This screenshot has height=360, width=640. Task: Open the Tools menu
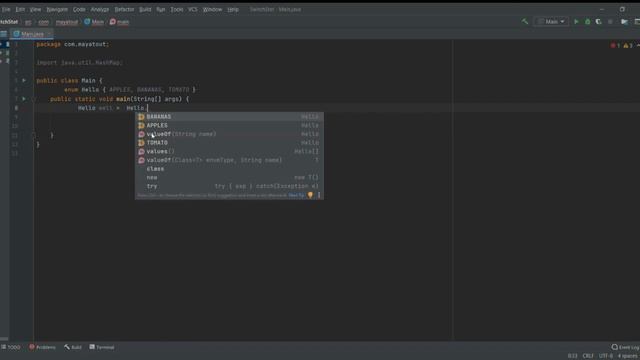(177, 9)
